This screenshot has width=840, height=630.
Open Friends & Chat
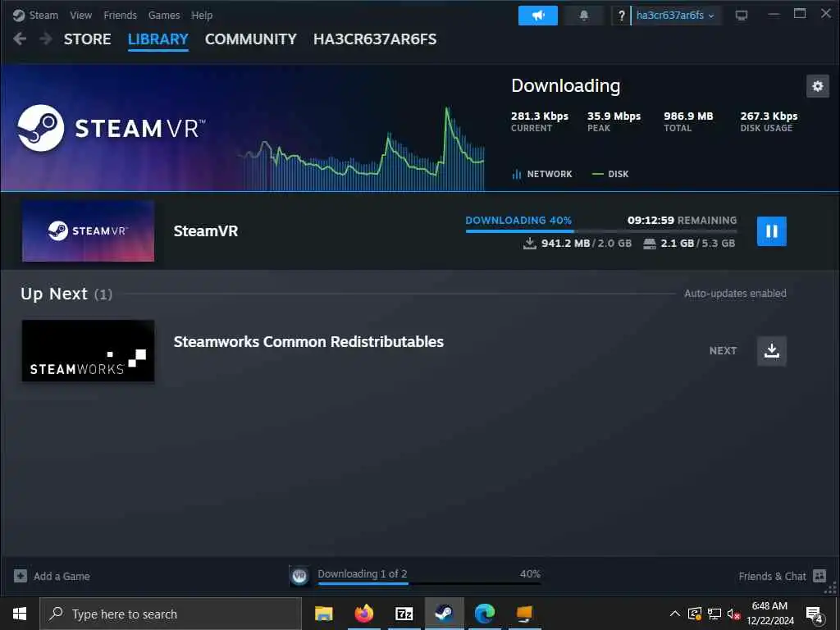click(782, 576)
